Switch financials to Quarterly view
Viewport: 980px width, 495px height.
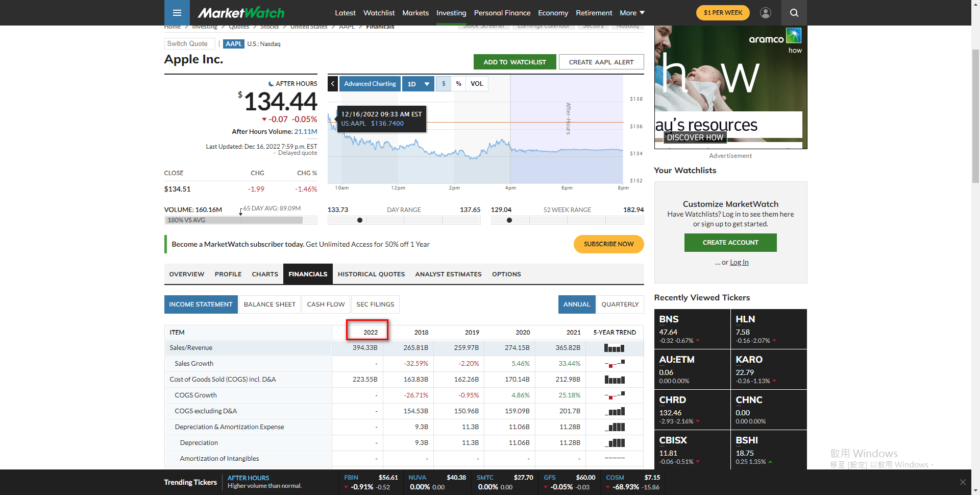pyautogui.click(x=620, y=304)
